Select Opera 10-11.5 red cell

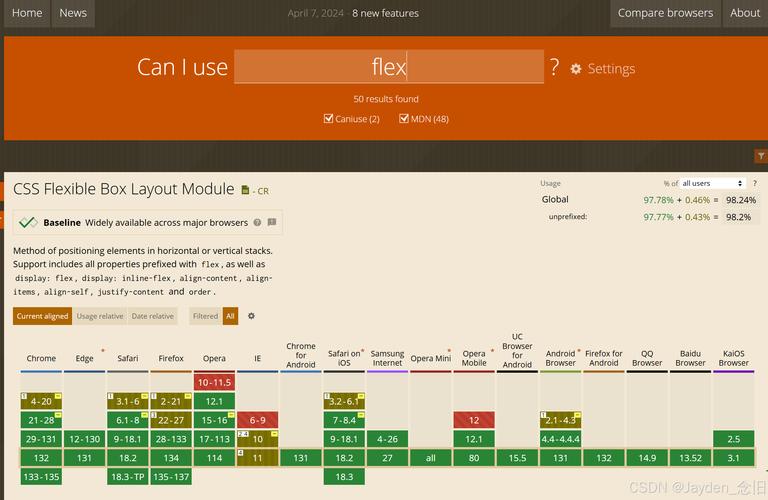click(214, 382)
